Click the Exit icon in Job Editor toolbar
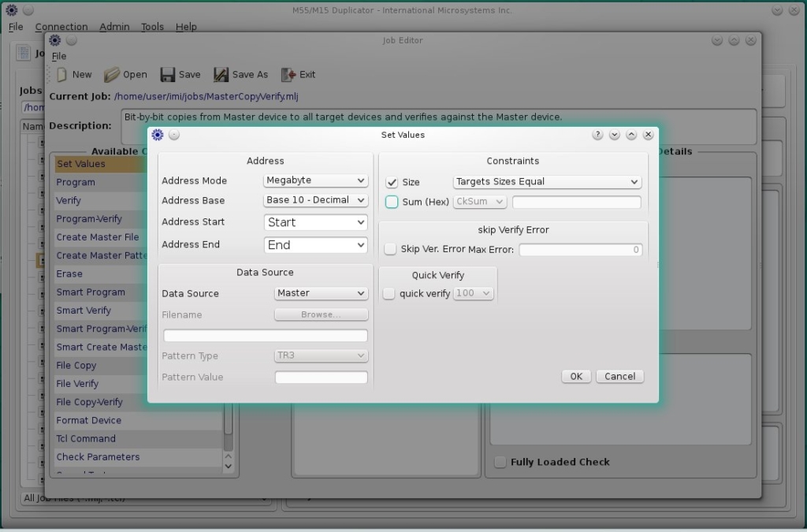The width and height of the screenshot is (807, 532). pos(288,75)
